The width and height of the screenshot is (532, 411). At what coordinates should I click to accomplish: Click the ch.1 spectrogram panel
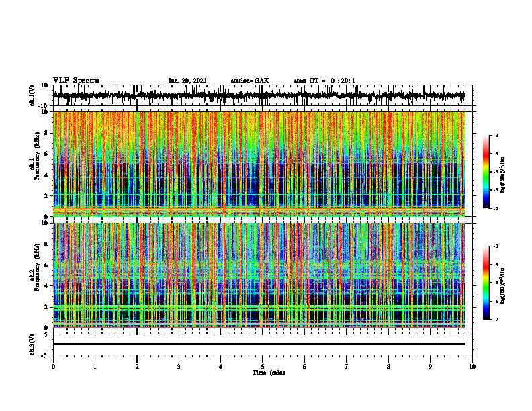click(x=259, y=164)
